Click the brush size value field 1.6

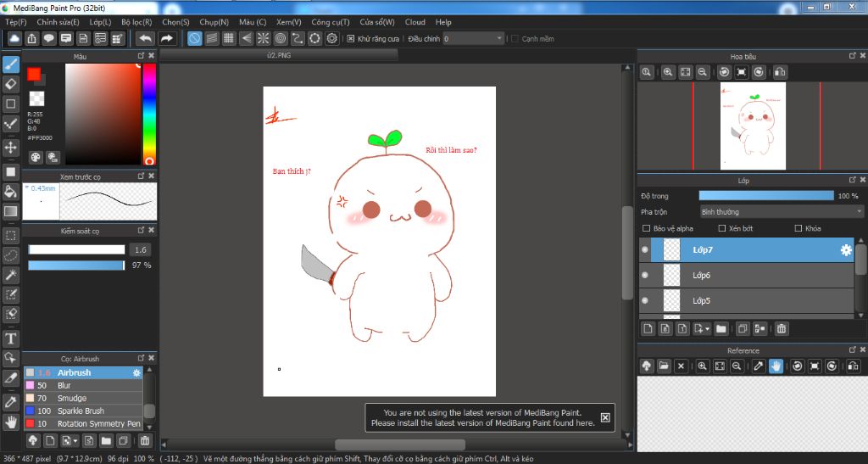click(x=141, y=249)
